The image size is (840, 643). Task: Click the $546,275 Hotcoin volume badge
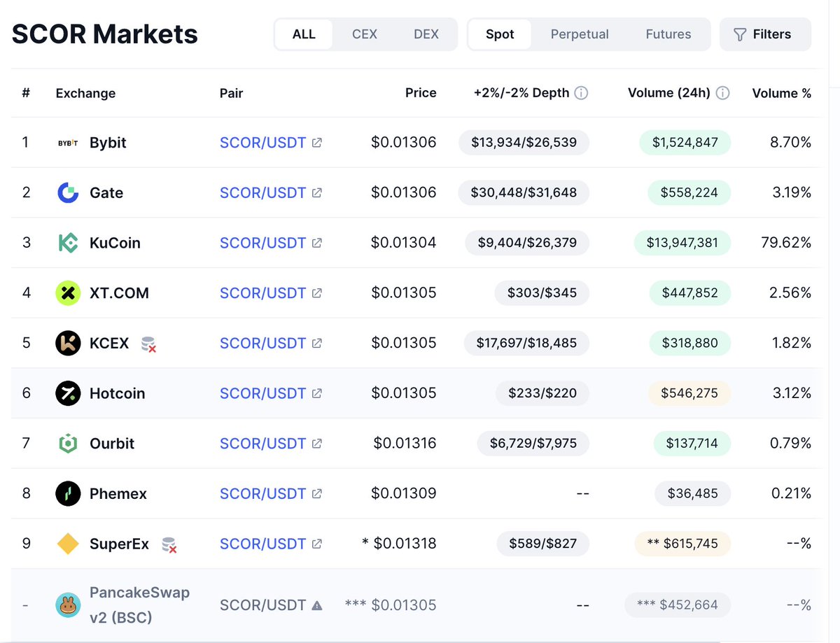tap(689, 393)
